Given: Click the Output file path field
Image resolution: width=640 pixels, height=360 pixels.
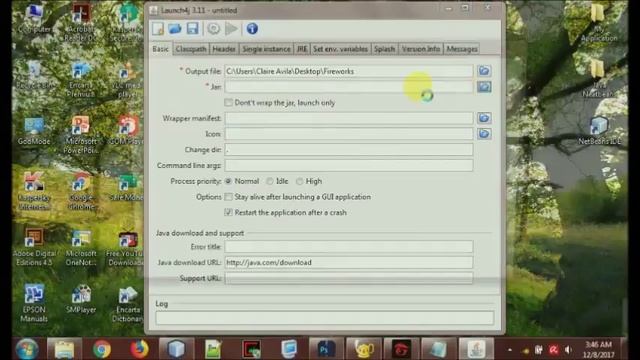Looking at the screenshot, I should pos(349,71).
